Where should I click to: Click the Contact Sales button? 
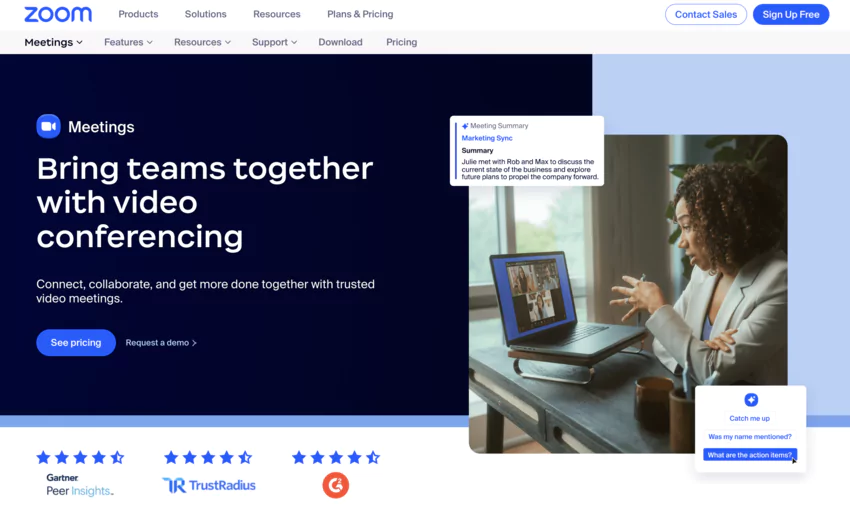coord(706,15)
